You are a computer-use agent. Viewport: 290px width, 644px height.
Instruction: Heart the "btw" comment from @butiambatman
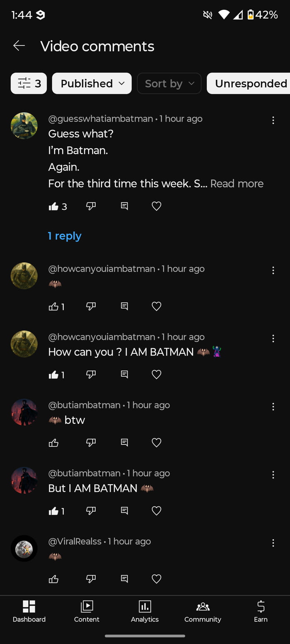(156, 442)
